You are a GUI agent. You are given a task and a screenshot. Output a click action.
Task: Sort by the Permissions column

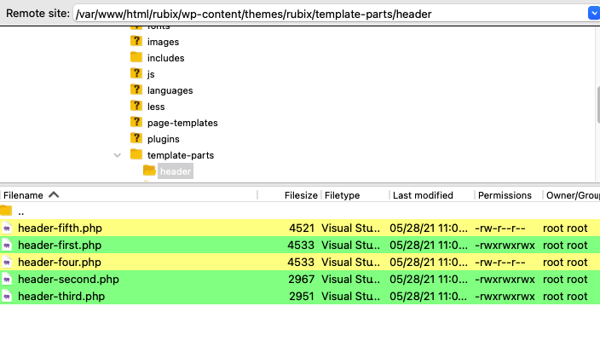pos(505,195)
